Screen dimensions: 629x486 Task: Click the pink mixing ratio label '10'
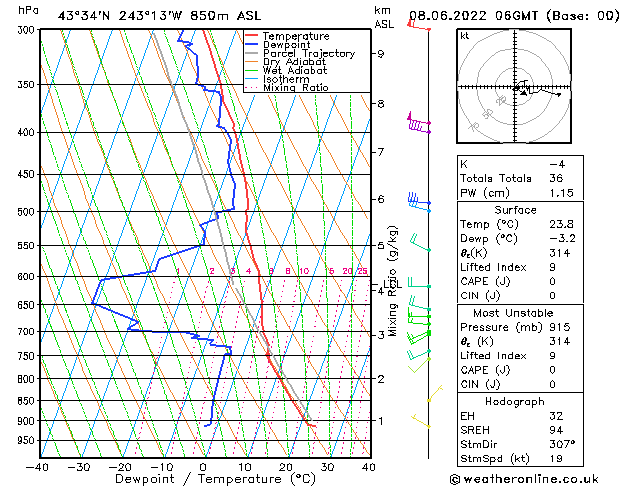(x=304, y=271)
